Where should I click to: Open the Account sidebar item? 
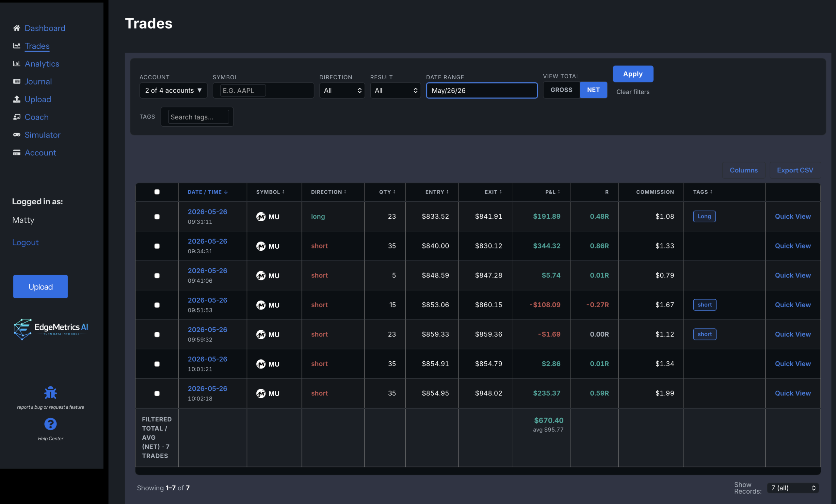(x=40, y=153)
